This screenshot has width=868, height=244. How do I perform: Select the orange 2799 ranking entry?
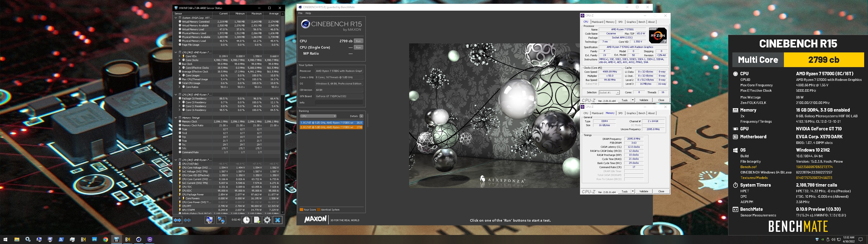(x=331, y=127)
